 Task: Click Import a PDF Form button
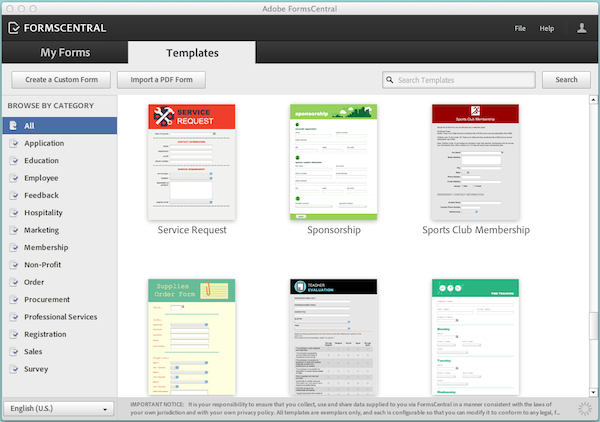tap(161, 80)
